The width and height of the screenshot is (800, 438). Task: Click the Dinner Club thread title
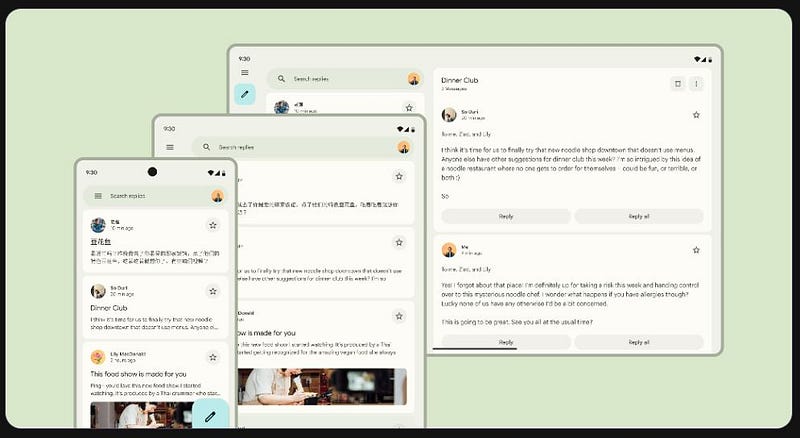coord(460,80)
